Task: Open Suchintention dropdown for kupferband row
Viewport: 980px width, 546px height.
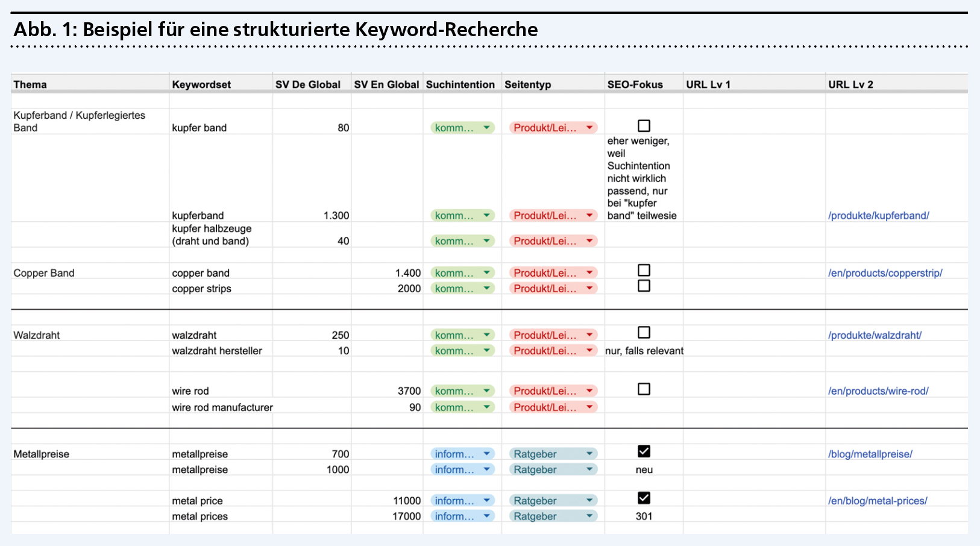Action: [x=486, y=215]
